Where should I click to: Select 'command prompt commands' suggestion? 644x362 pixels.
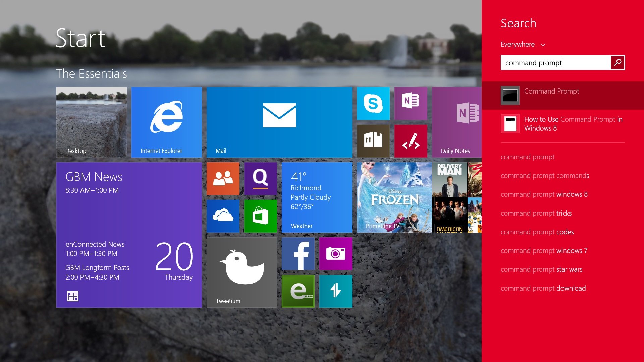point(545,176)
